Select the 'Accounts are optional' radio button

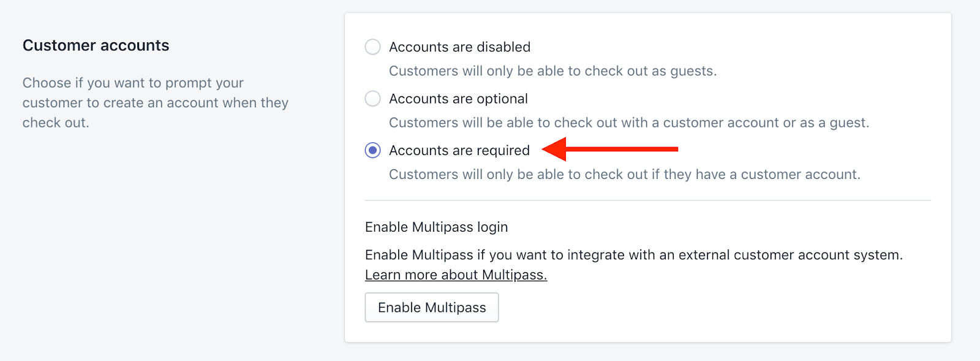pyautogui.click(x=372, y=99)
